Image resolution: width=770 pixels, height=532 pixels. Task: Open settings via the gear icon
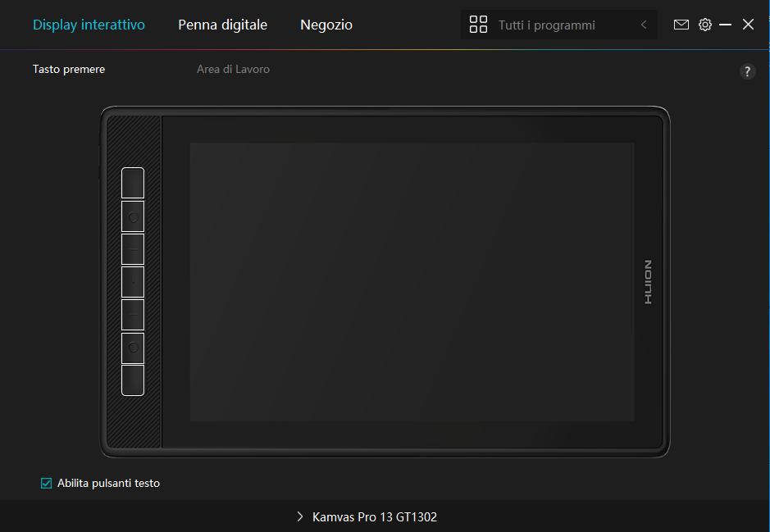[704, 25]
